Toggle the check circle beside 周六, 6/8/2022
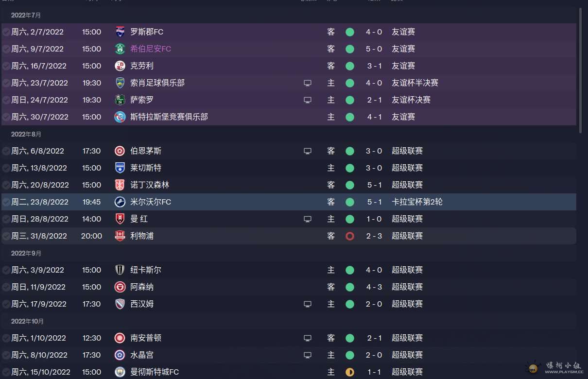The height and width of the screenshot is (379, 588). (x=6, y=151)
